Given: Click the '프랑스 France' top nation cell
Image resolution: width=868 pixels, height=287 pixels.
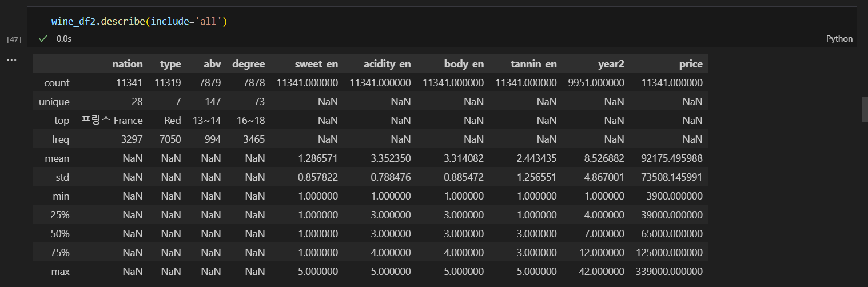Looking at the screenshot, I should point(112,121).
